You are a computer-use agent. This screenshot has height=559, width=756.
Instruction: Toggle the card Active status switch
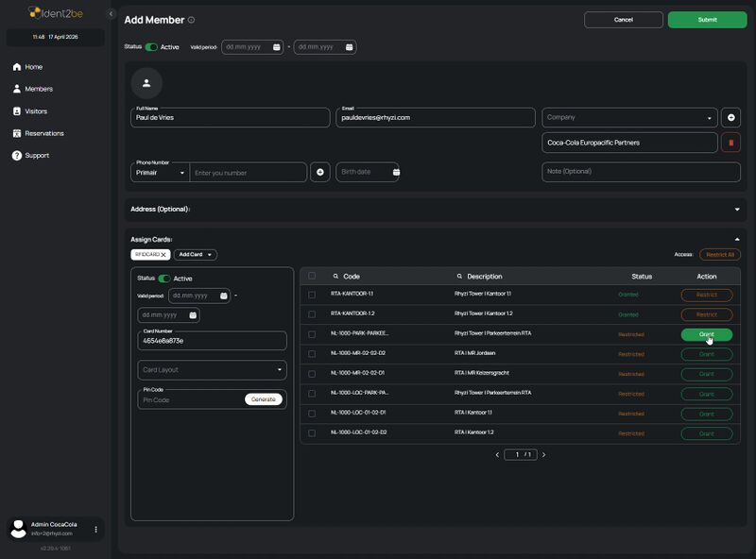point(164,279)
